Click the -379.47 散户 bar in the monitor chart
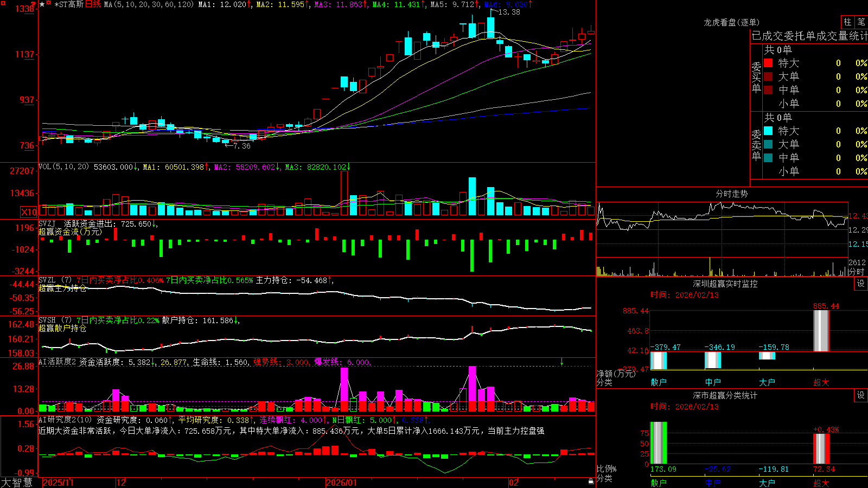The width and height of the screenshot is (868, 488). click(x=659, y=360)
